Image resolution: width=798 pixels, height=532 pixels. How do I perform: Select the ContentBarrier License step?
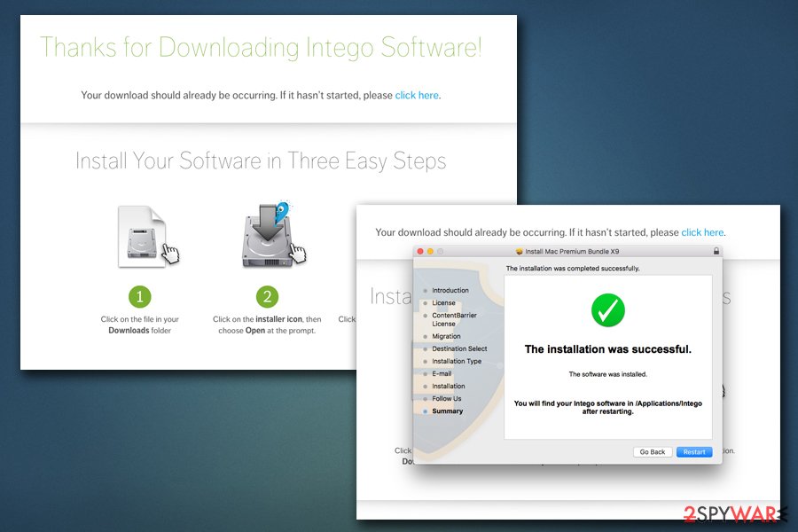(x=455, y=319)
